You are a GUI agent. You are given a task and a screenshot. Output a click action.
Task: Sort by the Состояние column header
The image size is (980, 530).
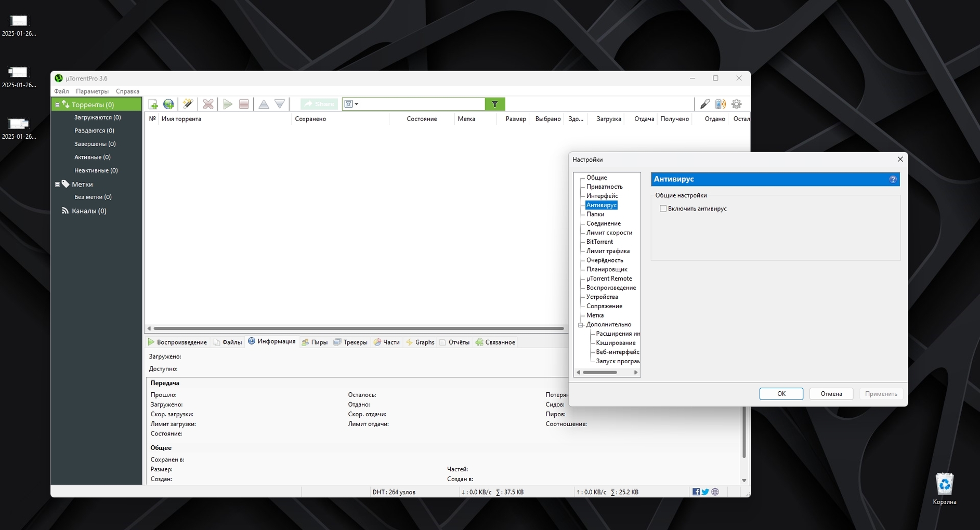point(422,119)
